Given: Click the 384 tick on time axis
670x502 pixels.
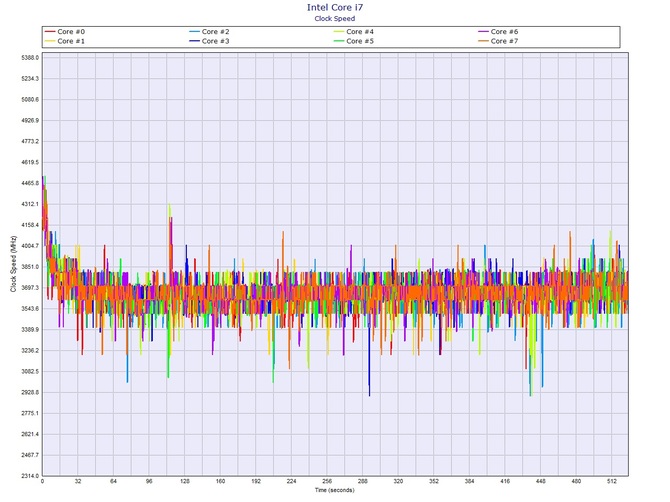Looking at the screenshot, I should 470,481.
